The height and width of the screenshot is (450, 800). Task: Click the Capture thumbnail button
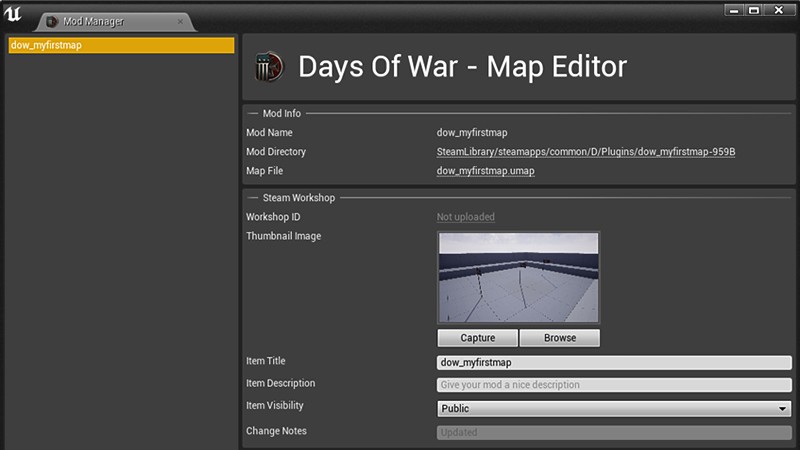coord(478,338)
